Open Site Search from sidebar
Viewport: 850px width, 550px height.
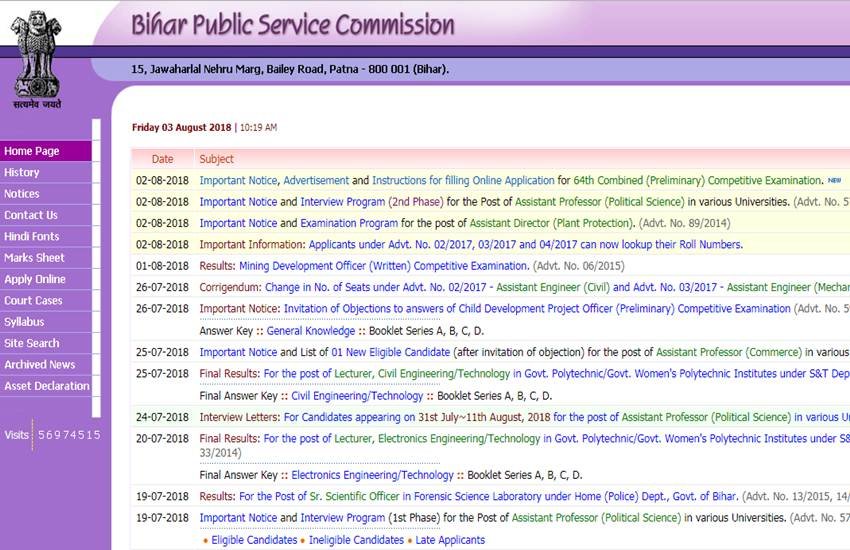pos(32,343)
